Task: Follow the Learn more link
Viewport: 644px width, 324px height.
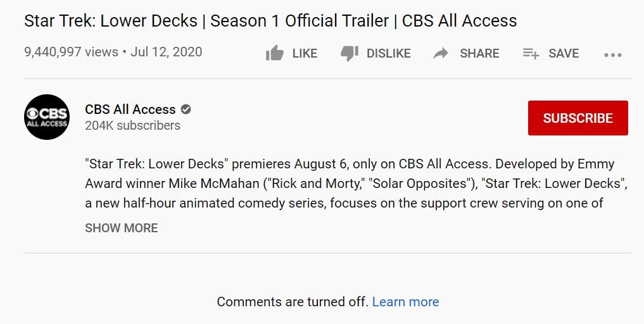Action: click(405, 302)
